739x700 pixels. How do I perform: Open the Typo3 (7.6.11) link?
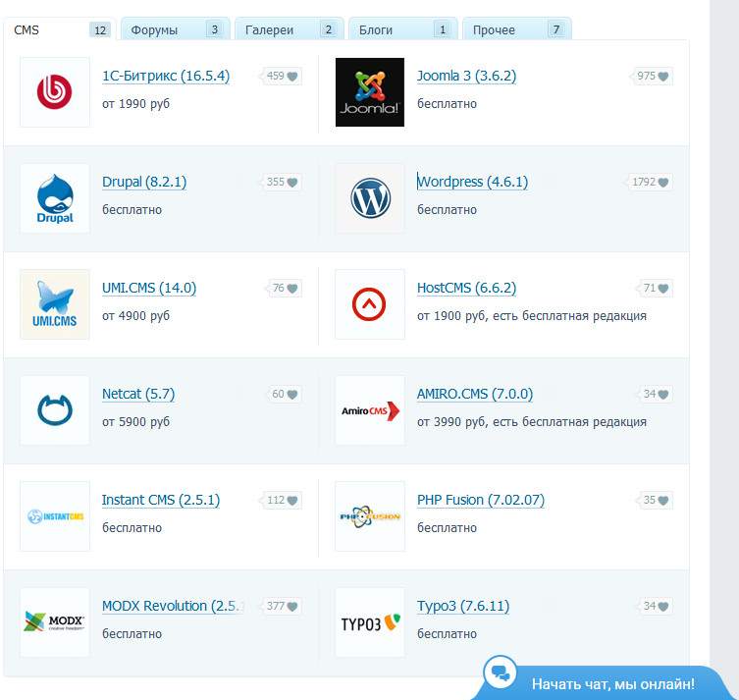463,606
